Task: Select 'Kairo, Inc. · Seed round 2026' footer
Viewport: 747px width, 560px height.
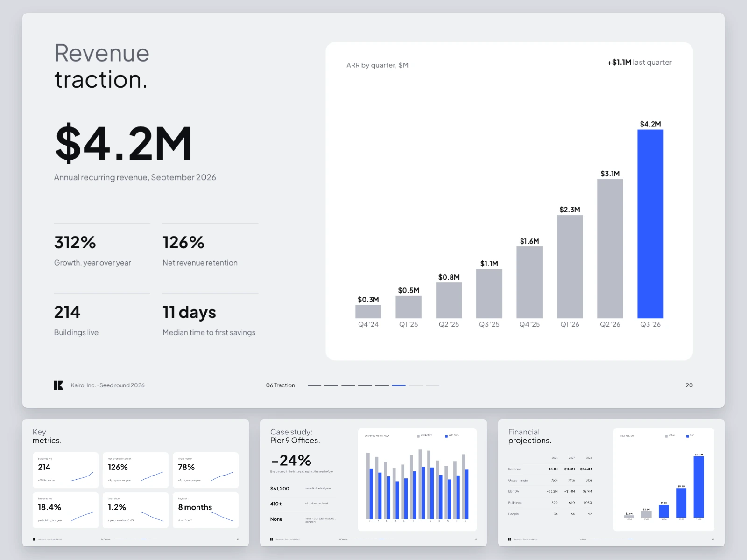Action: [x=107, y=385]
